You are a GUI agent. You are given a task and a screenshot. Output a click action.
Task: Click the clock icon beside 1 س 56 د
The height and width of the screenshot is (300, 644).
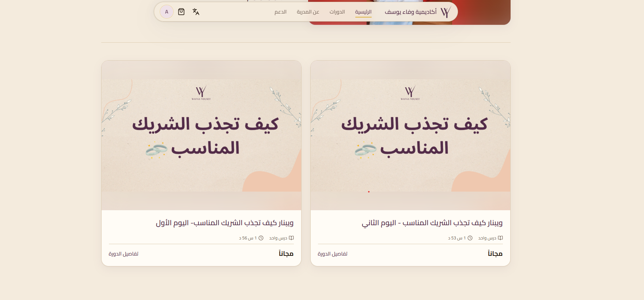coord(261,238)
